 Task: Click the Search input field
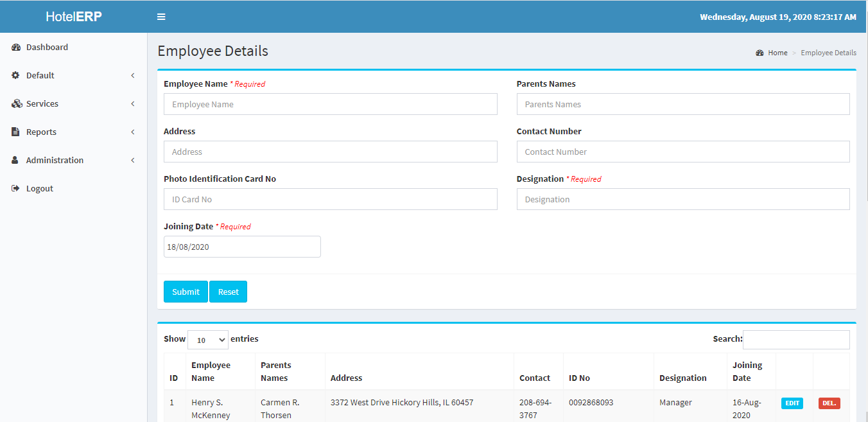[x=796, y=339]
